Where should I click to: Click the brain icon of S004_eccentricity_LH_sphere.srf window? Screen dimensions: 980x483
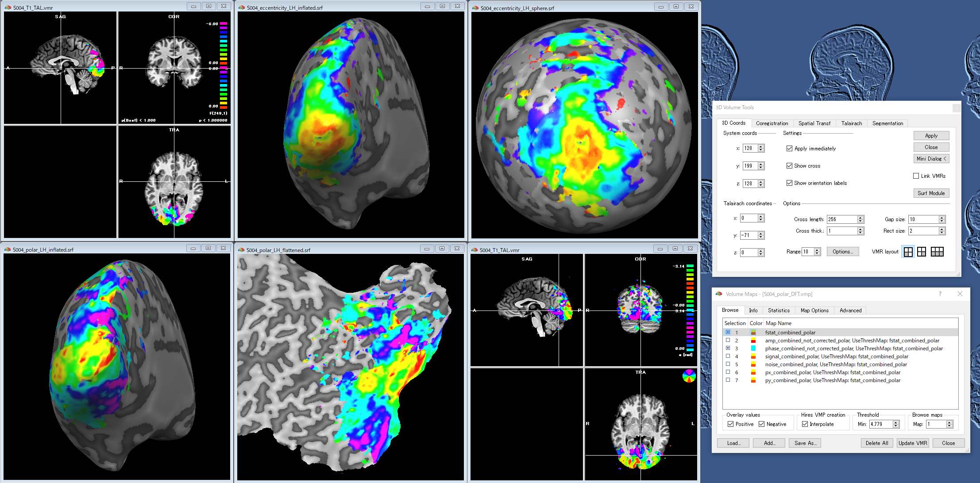coord(475,8)
